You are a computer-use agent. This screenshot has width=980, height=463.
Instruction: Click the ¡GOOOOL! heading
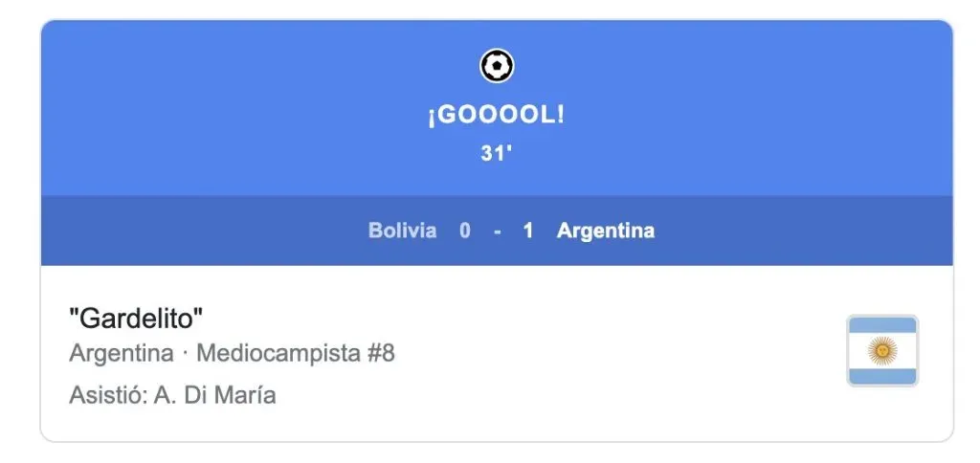pos(497,116)
